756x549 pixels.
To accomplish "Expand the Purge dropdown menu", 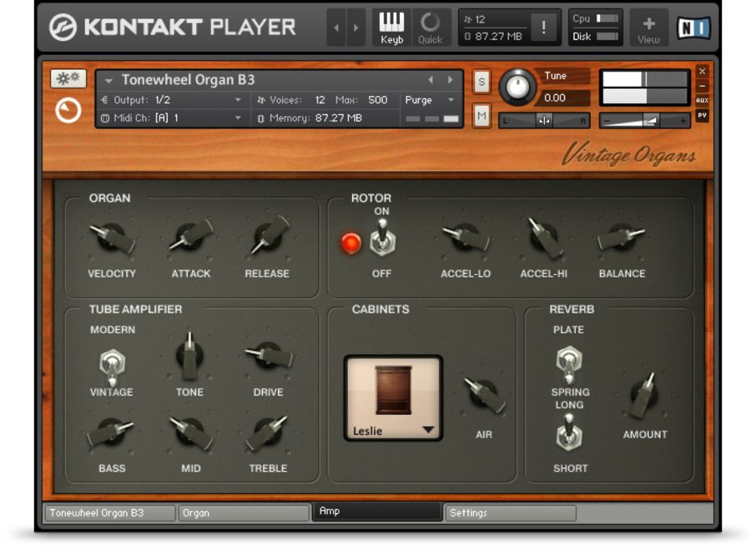I will [430, 100].
